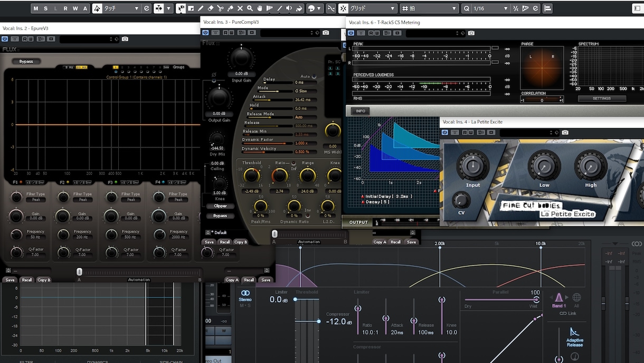
Task: Toggle power button on PureCompV3 header
Action: pyautogui.click(x=205, y=33)
